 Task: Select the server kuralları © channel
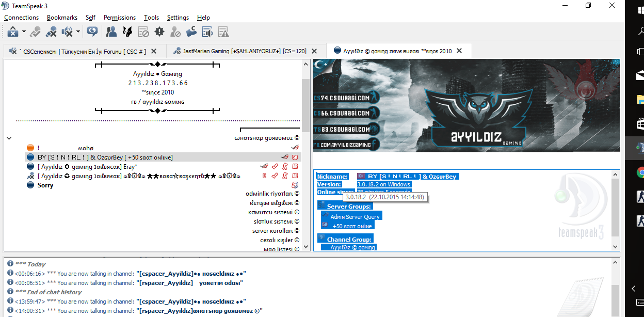(276, 231)
